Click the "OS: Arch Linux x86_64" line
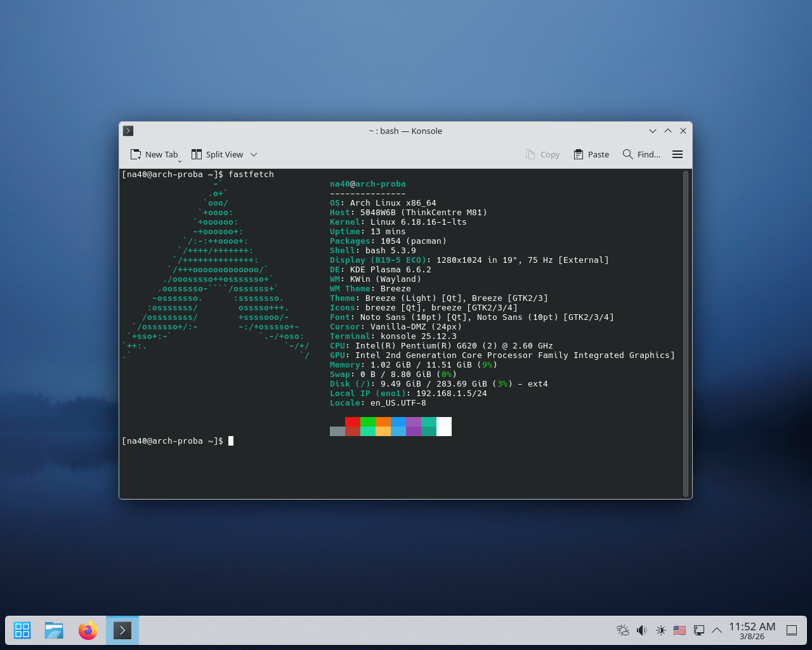This screenshot has height=650, width=812. (x=383, y=203)
